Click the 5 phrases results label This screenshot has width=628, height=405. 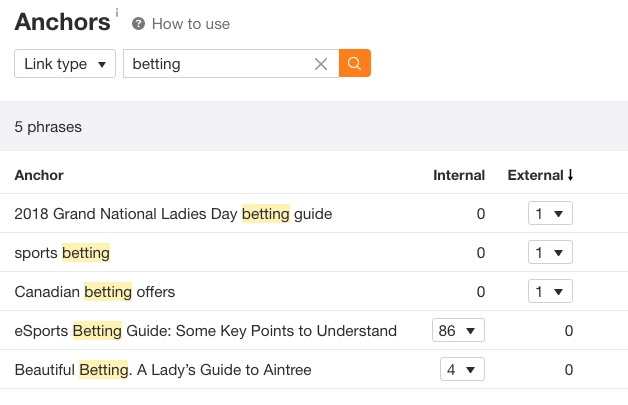click(48, 127)
